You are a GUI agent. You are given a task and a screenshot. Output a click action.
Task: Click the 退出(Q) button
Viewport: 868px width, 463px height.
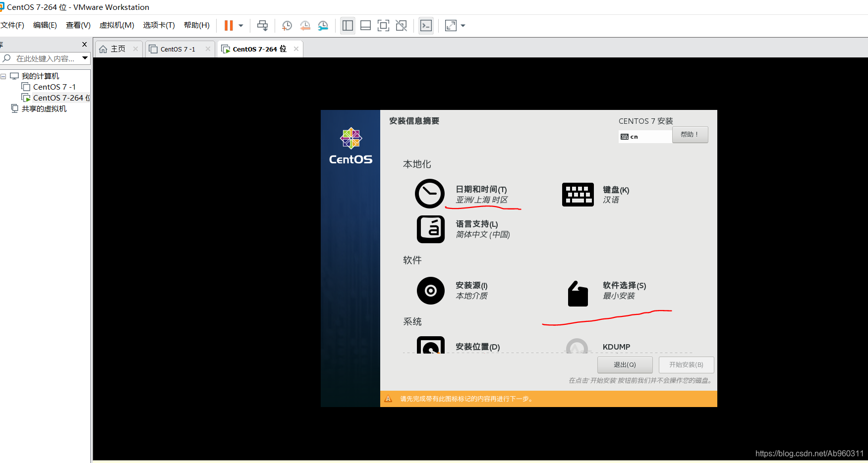625,365
